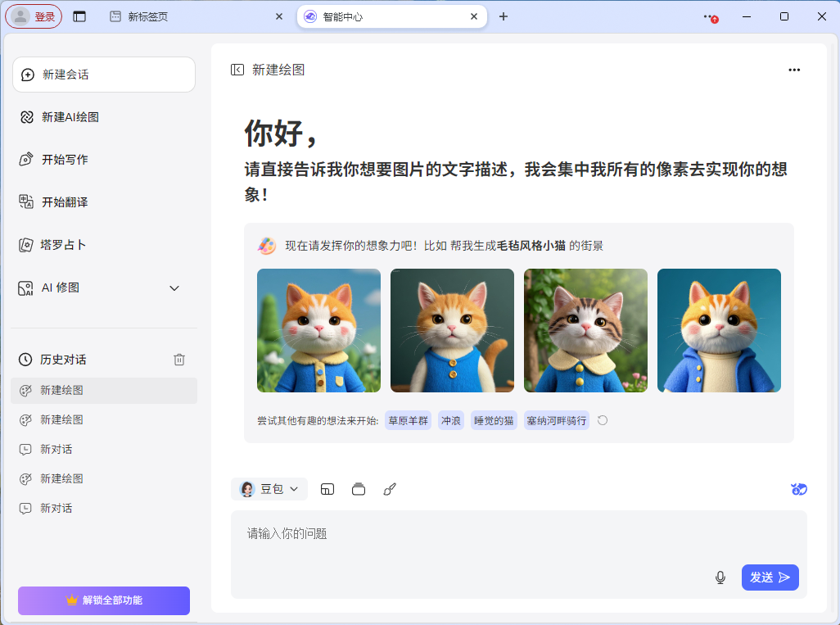Select the paintbrush style icon
The image size is (840, 625).
coord(390,489)
